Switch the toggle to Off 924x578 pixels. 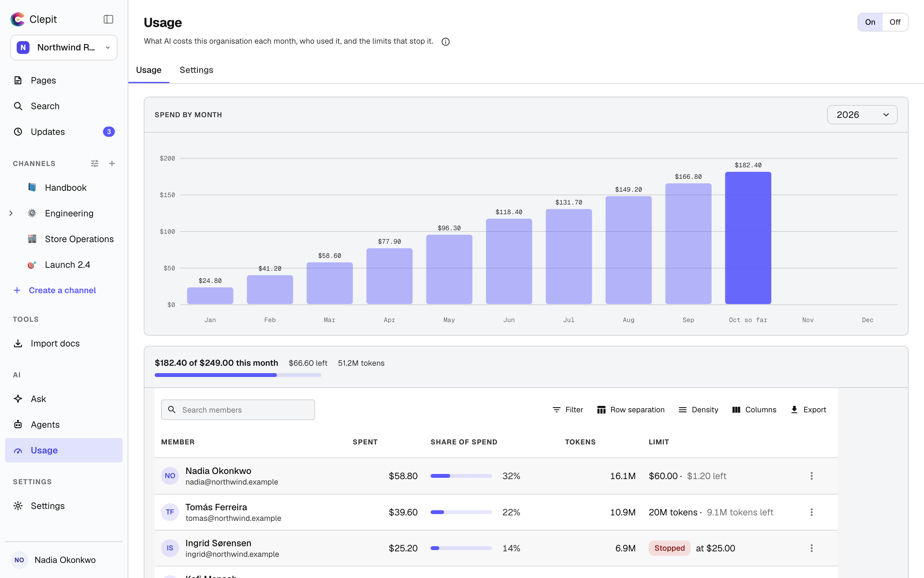pyautogui.click(x=895, y=22)
